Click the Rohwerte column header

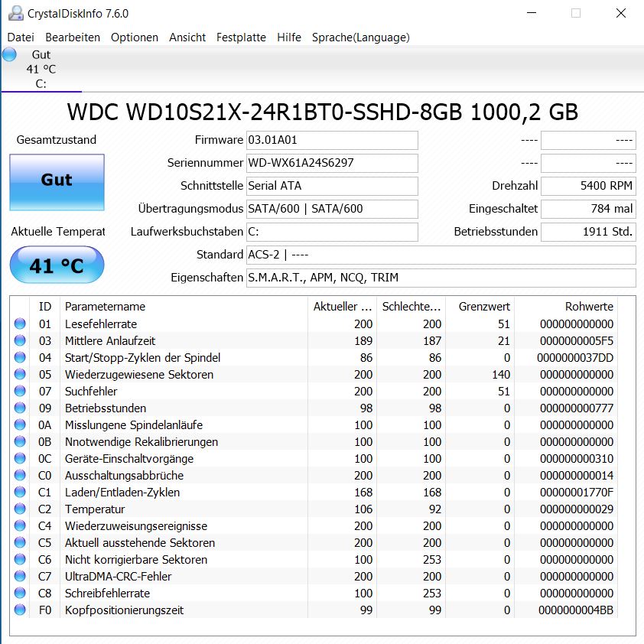click(567, 307)
